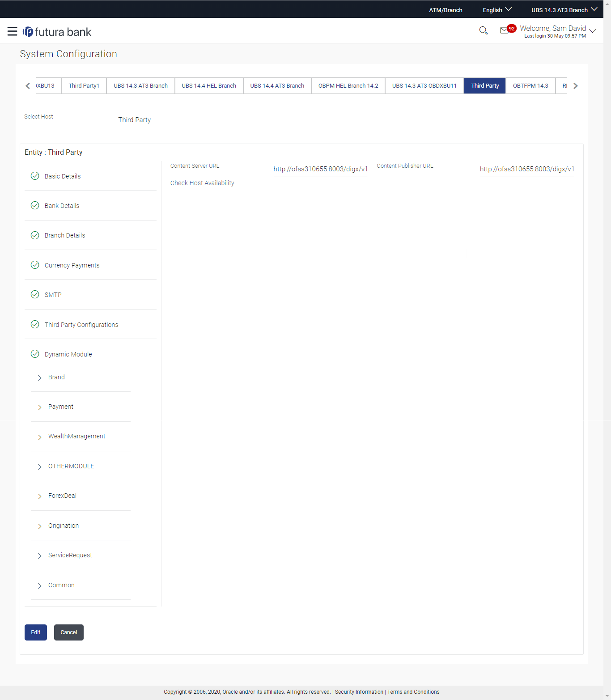Switch to the OBPM HEL Branch 14.2 tab
This screenshot has height=700, width=611.
pyautogui.click(x=348, y=85)
